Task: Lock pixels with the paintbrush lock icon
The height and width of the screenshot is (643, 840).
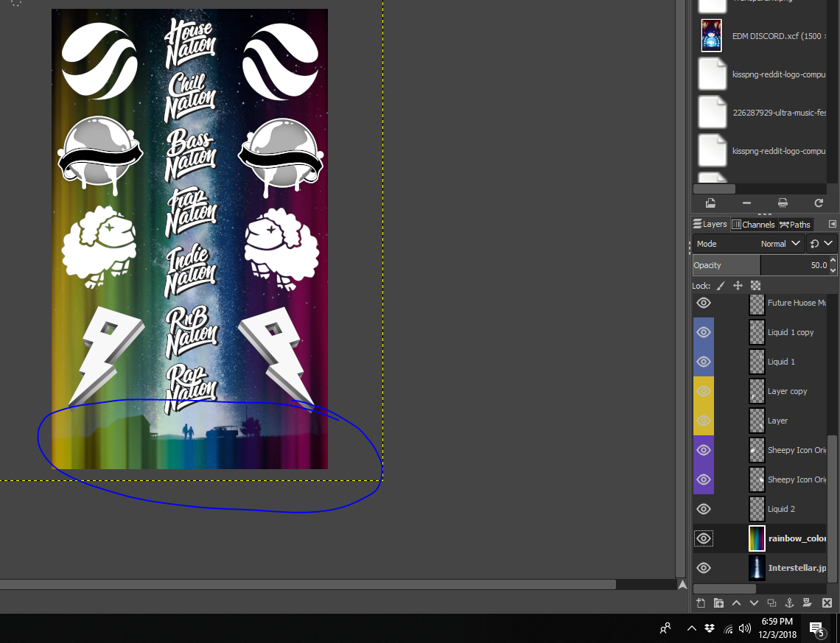Action: pyautogui.click(x=721, y=286)
